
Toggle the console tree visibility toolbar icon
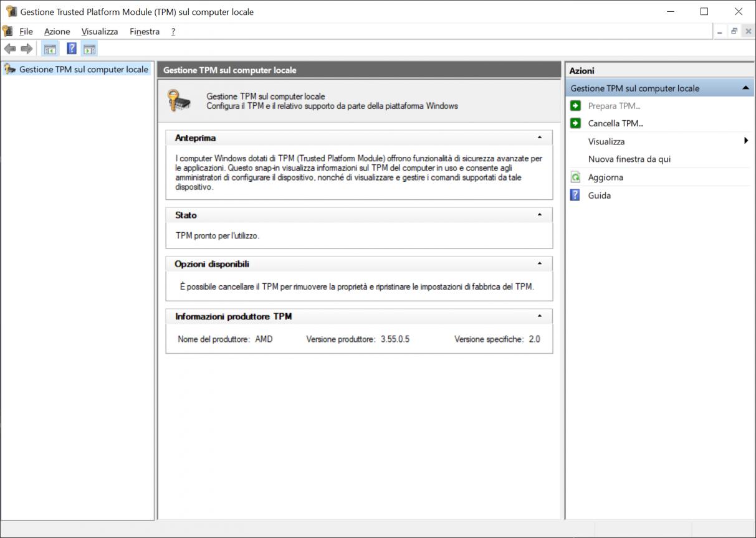[x=49, y=48]
